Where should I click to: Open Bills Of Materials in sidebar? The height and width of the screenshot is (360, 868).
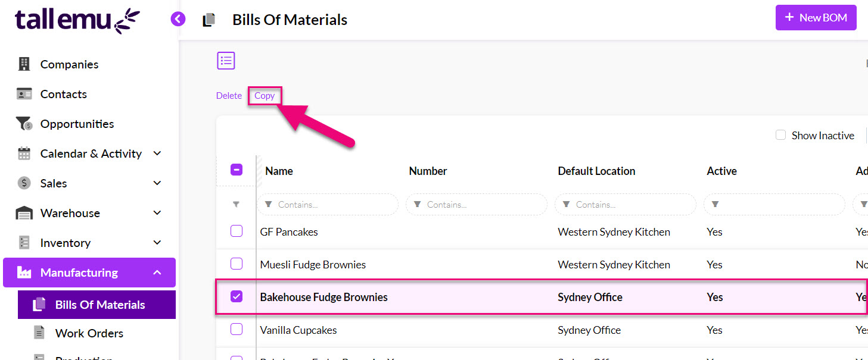97,305
